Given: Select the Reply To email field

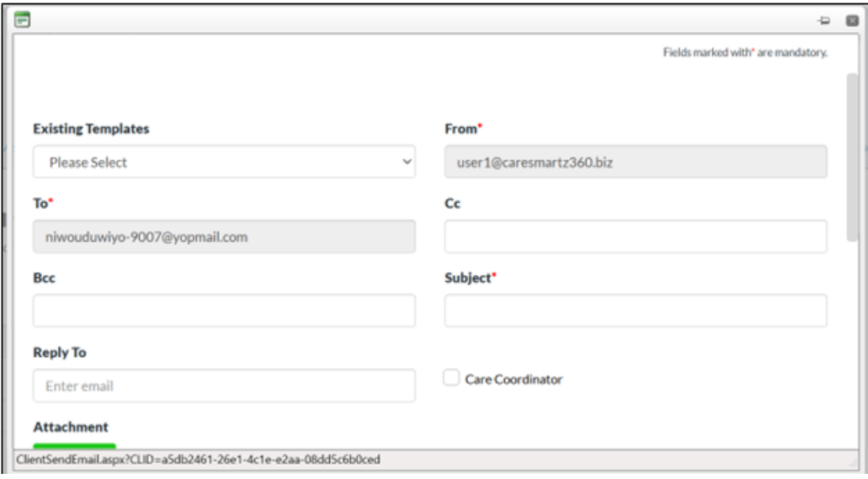Looking at the screenshot, I should [x=224, y=386].
